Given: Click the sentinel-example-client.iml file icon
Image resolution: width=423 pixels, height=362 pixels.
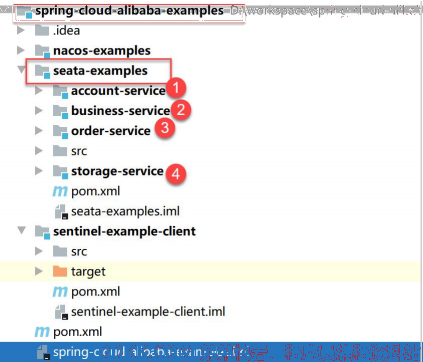Looking at the screenshot, I should coord(61,312).
